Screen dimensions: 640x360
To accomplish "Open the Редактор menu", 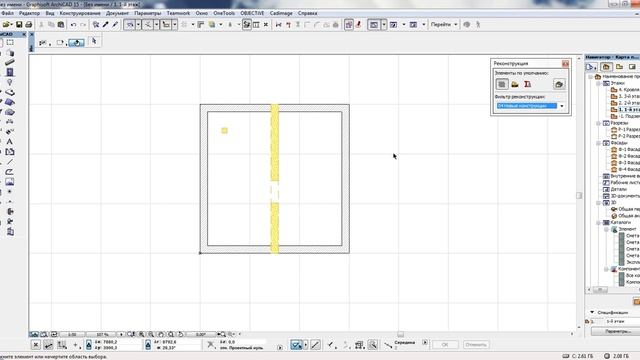I will click(x=29, y=13).
